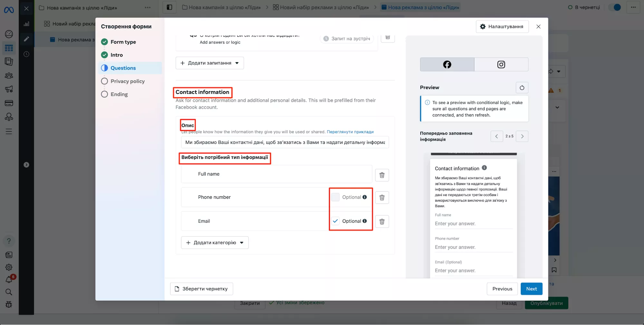Viewport: 644px width, 325px height.
Task: Jump to the Ending step
Action: (119, 94)
